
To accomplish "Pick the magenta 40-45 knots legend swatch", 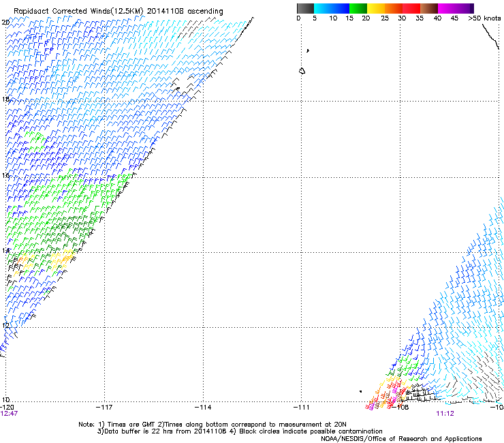I will (447, 8).
